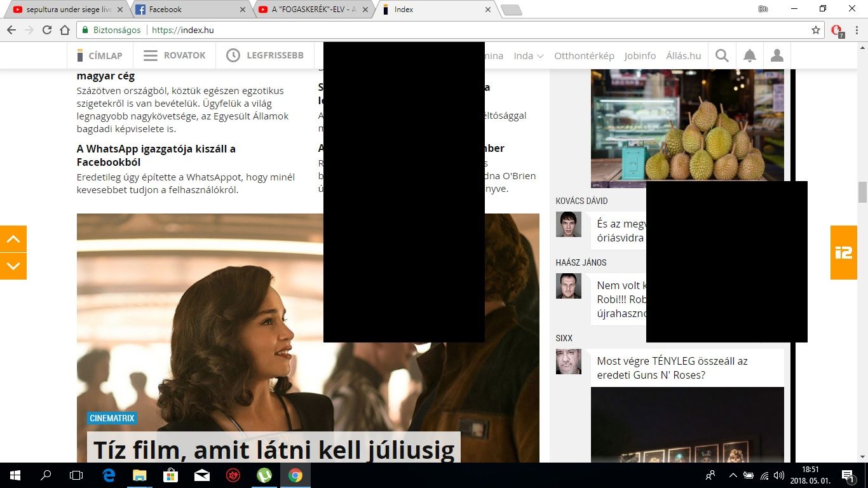Open Task View on the taskbar
The width and height of the screenshot is (868, 488).
(76, 475)
